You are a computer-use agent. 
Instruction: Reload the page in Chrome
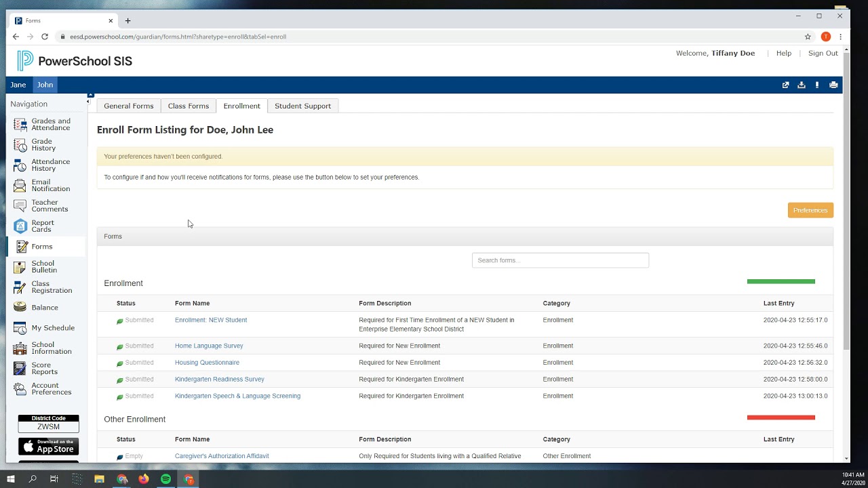(45, 37)
